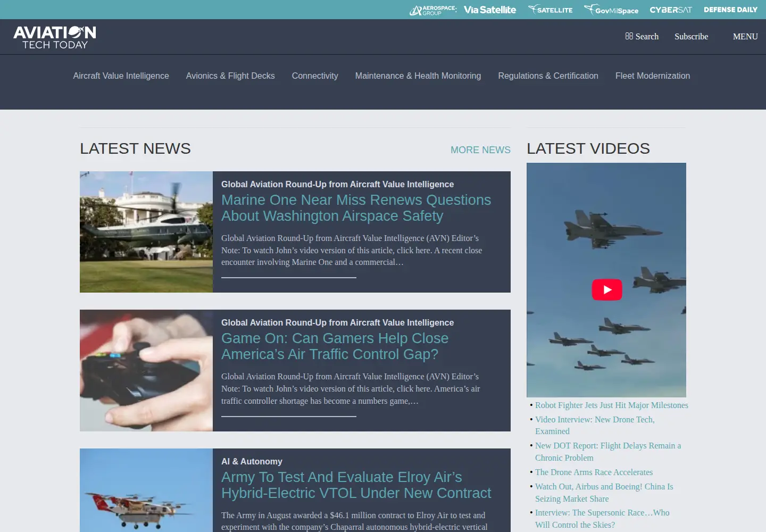The image size is (766, 532).
Task: Open the Elroy Air aircraft thumbnail
Action: 146,490
